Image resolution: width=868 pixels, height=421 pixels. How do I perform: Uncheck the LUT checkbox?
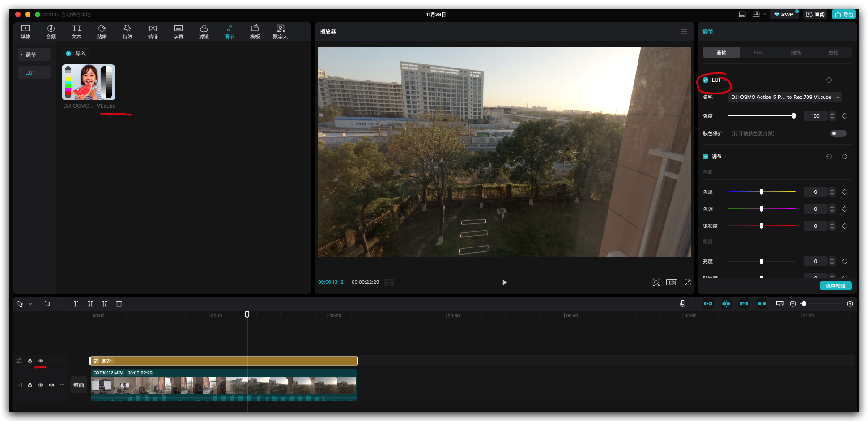click(x=706, y=80)
